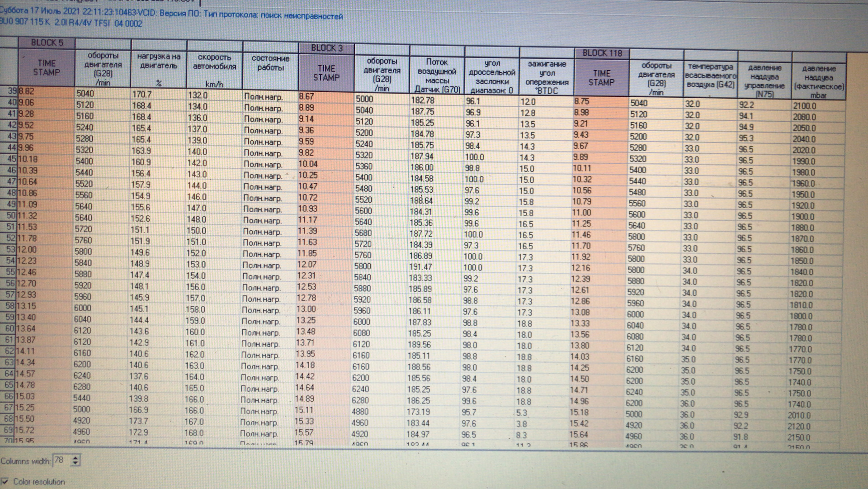The width and height of the screenshot is (868, 489).
Task: Click the 'давление наддува управление (N75)' header
Action: coord(765,81)
